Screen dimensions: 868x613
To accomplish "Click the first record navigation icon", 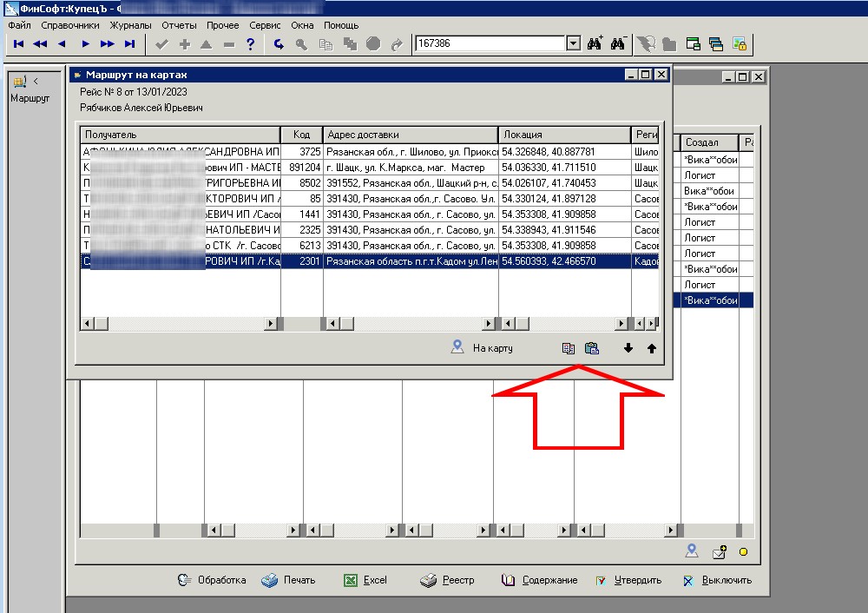I will click(18, 43).
